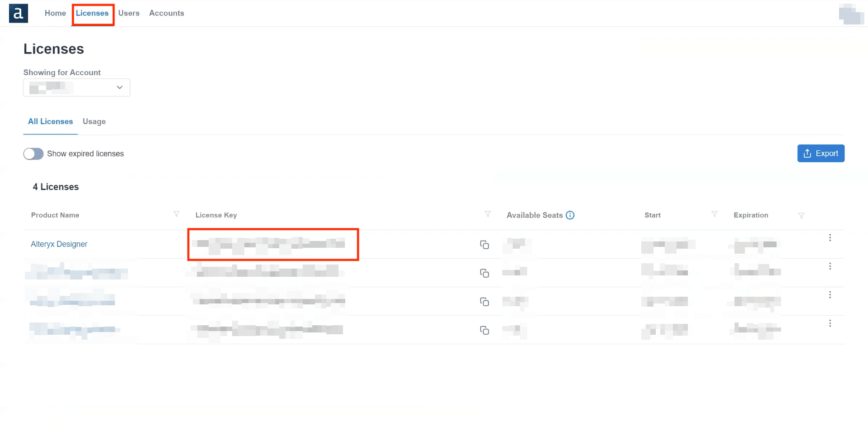Click the Alteryx logo icon
This screenshot has height=443, width=868.
click(x=19, y=13)
